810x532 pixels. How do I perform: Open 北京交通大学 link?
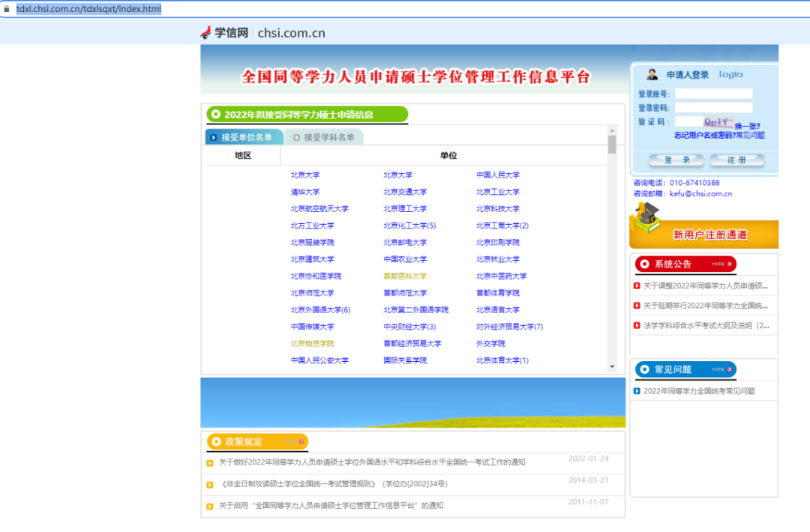click(405, 192)
